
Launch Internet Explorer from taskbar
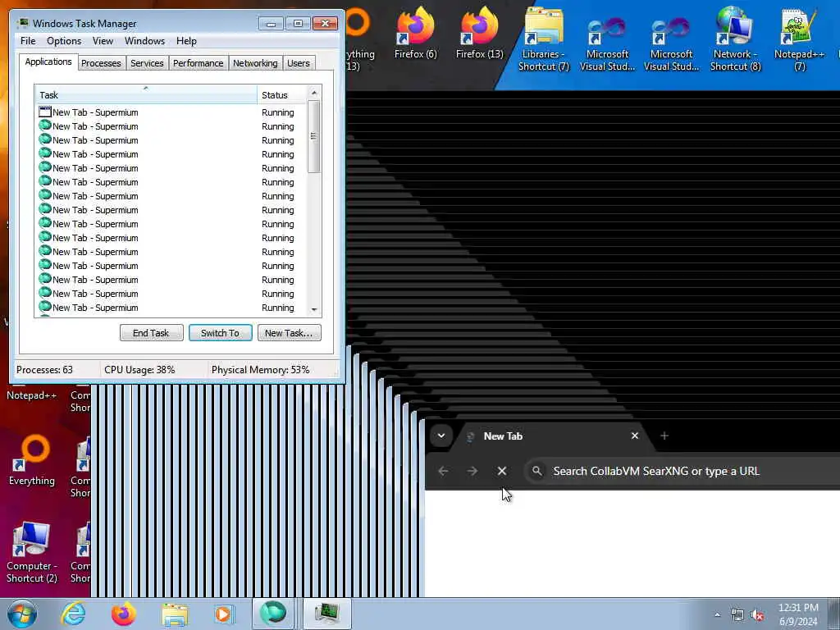(73, 614)
